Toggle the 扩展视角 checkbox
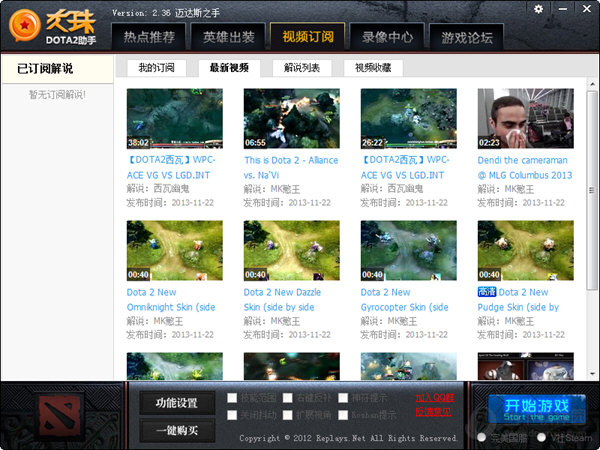The image size is (600, 450). coord(288,415)
